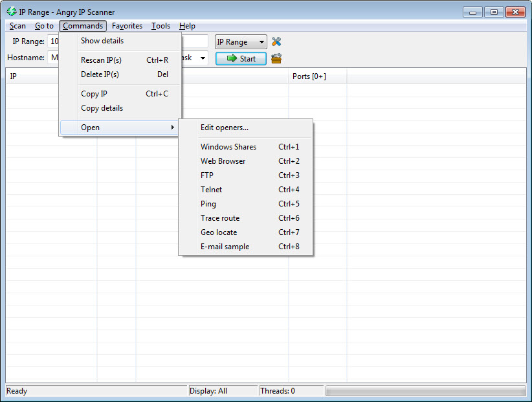Click the fetchers toolbox icon

tap(276, 58)
